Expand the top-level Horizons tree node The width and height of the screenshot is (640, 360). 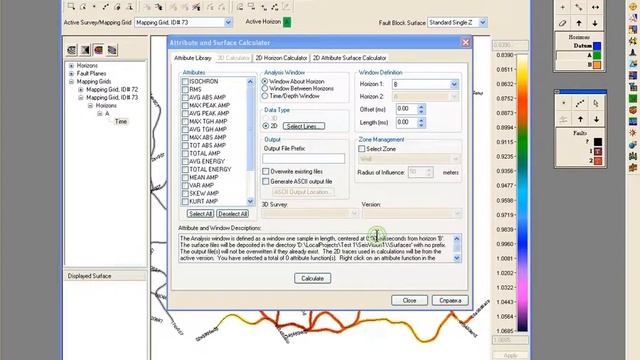click(x=71, y=65)
